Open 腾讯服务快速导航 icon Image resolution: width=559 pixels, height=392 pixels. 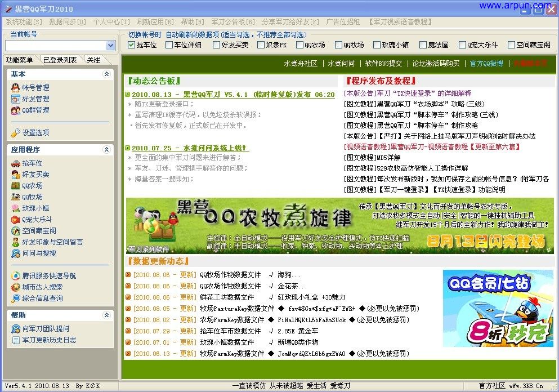pos(16,276)
